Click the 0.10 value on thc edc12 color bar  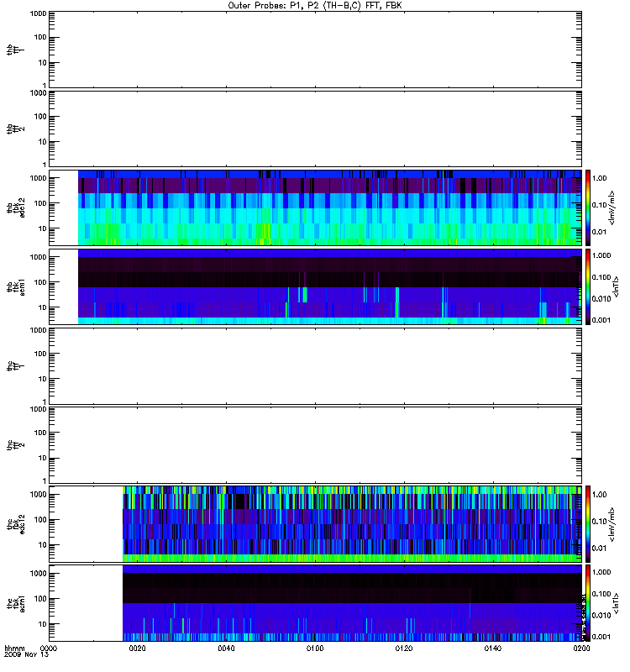click(599, 522)
